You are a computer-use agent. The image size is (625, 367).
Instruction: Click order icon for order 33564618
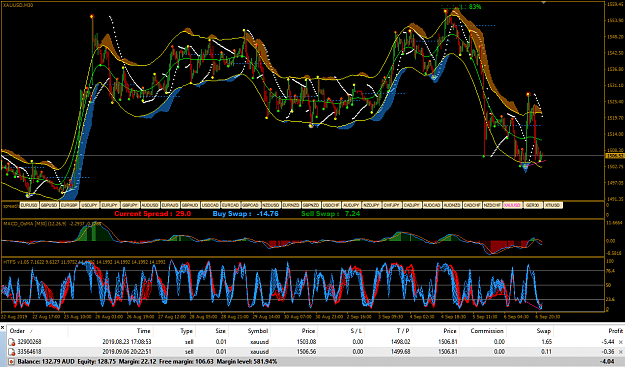click(x=12, y=351)
